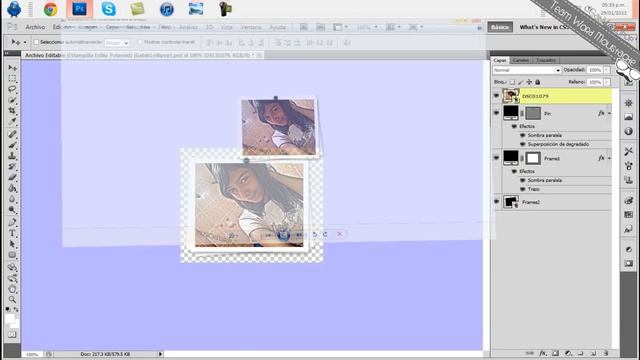Enable Seleccionar automáticamente checkbox

coord(36,42)
